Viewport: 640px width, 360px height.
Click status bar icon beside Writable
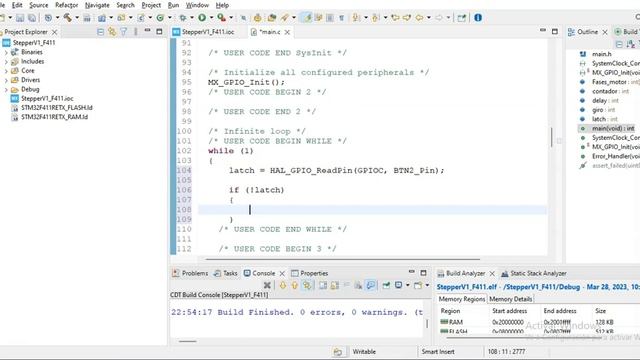(338, 352)
